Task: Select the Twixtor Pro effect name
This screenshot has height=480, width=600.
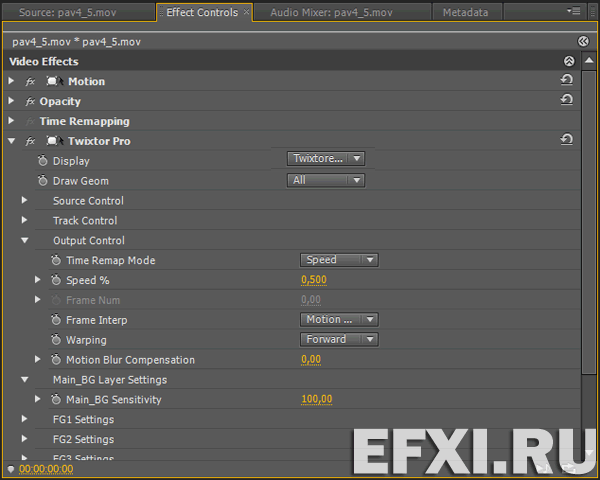Action: pos(99,141)
